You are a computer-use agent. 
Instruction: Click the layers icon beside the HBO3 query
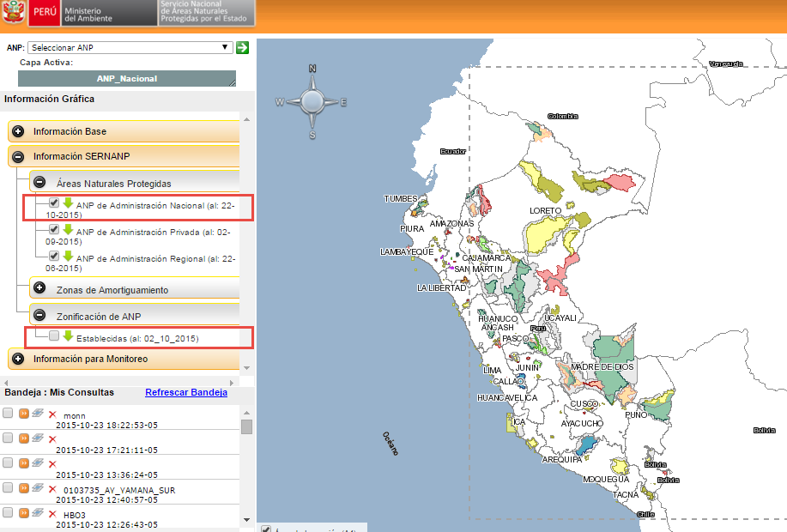click(x=38, y=513)
